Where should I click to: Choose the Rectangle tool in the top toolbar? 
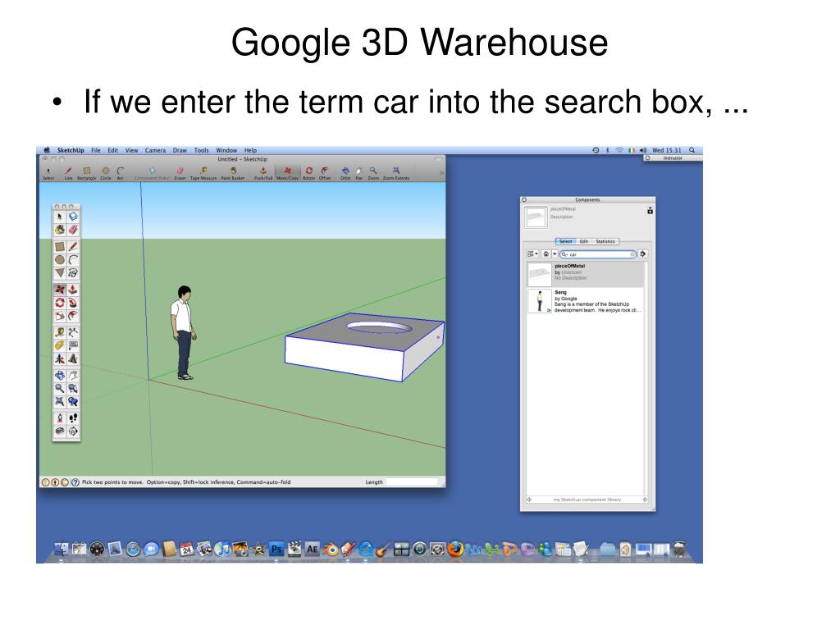(x=86, y=173)
